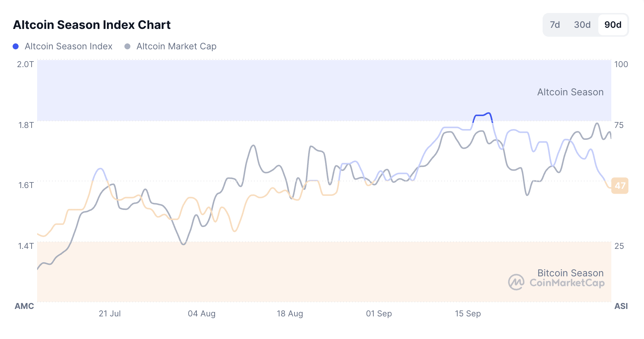Click the 15 Sep date marker
644x339 pixels.
(x=468, y=314)
